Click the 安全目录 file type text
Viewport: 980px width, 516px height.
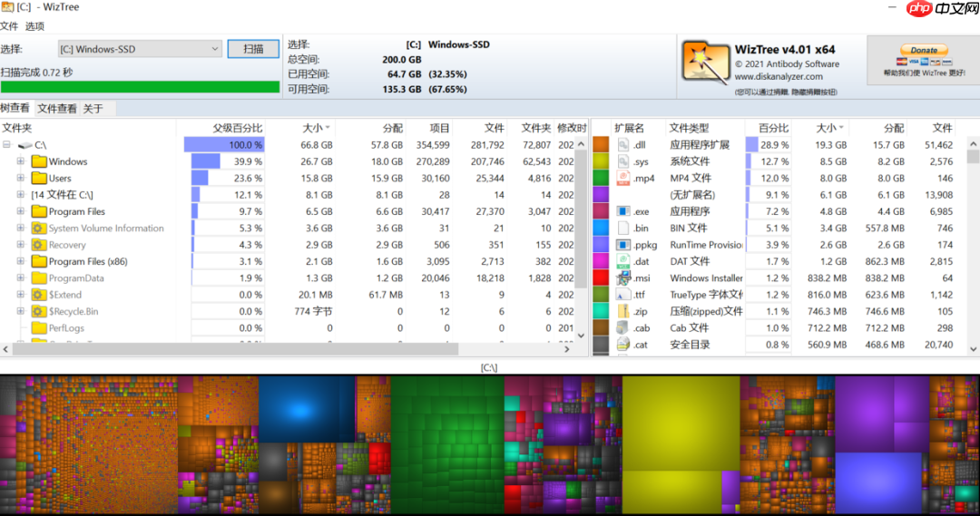pyautogui.click(x=690, y=345)
